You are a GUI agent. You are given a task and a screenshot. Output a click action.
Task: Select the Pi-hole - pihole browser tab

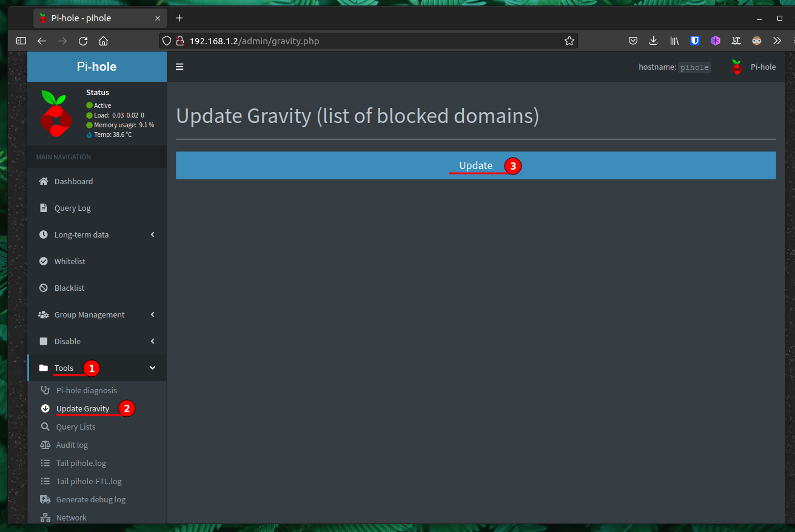[x=100, y=18]
